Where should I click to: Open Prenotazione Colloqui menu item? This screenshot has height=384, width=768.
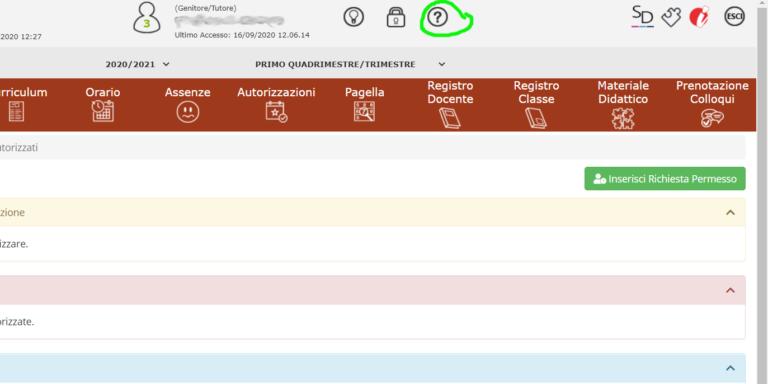click(x=712, y=104)
